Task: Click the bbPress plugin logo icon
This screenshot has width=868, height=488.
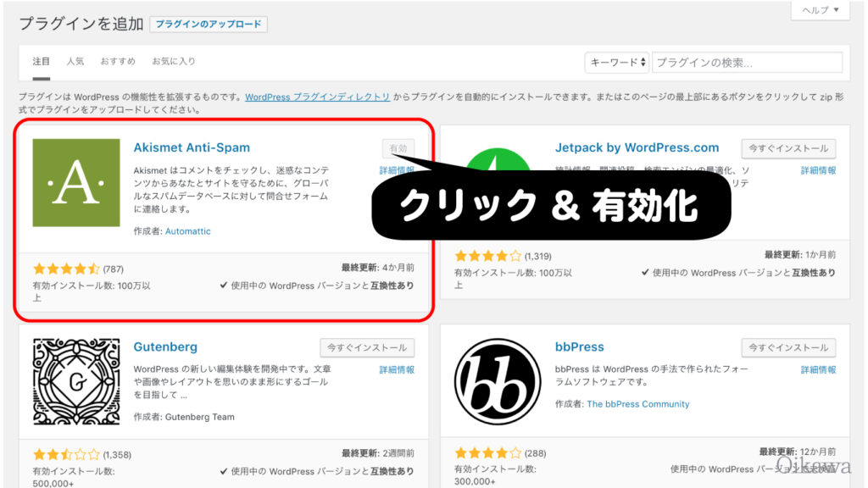Action: pos(497,381)
